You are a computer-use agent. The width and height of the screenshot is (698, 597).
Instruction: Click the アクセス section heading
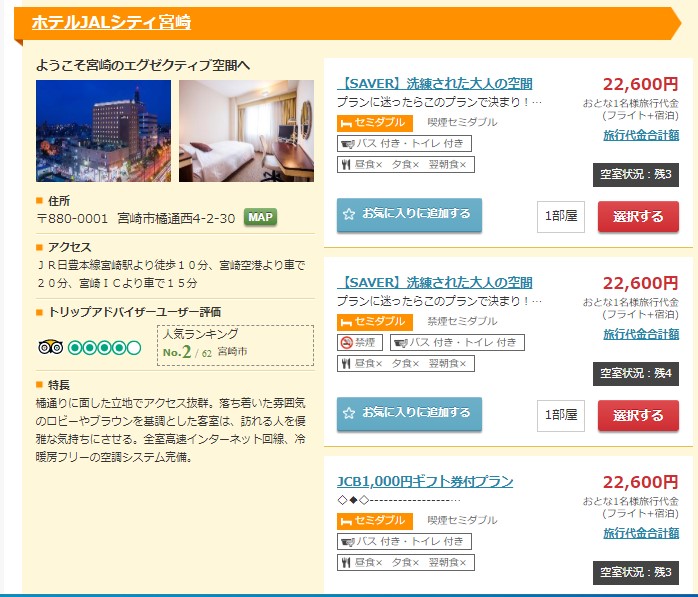(x=69, y=247)
